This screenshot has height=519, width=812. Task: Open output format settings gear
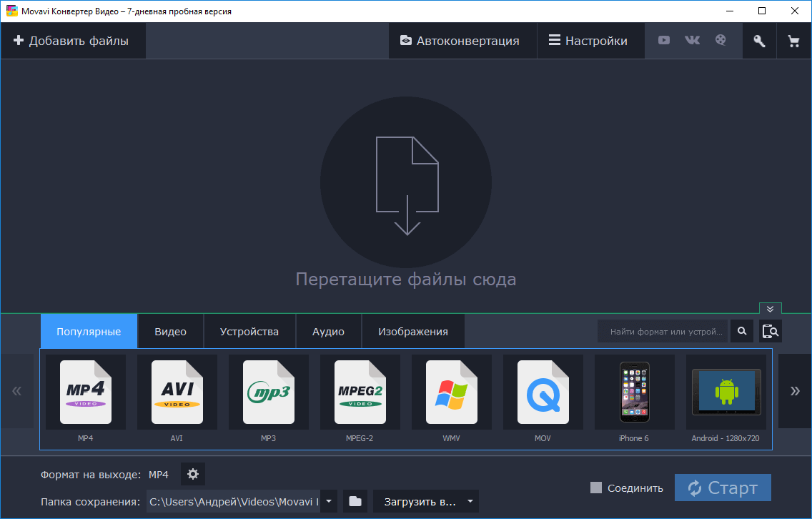coord(192,474)
